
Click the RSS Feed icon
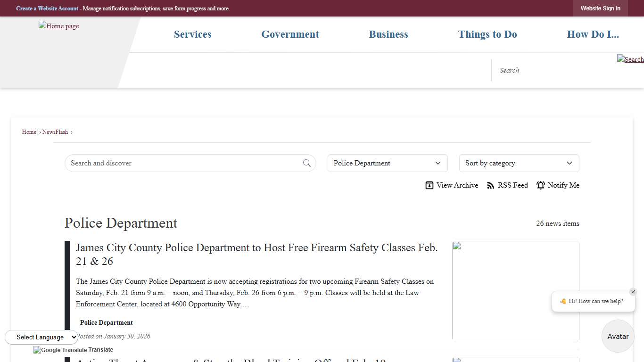point(491,185)
